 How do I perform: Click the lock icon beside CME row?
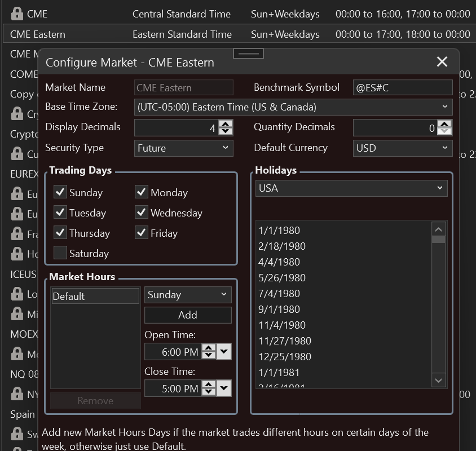(17, 14)
